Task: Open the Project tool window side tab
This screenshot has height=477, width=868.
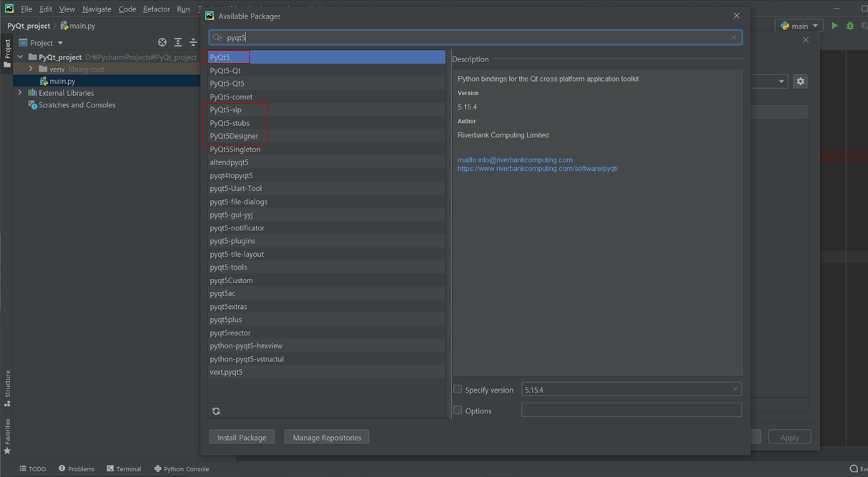Action: coord(7,54)
